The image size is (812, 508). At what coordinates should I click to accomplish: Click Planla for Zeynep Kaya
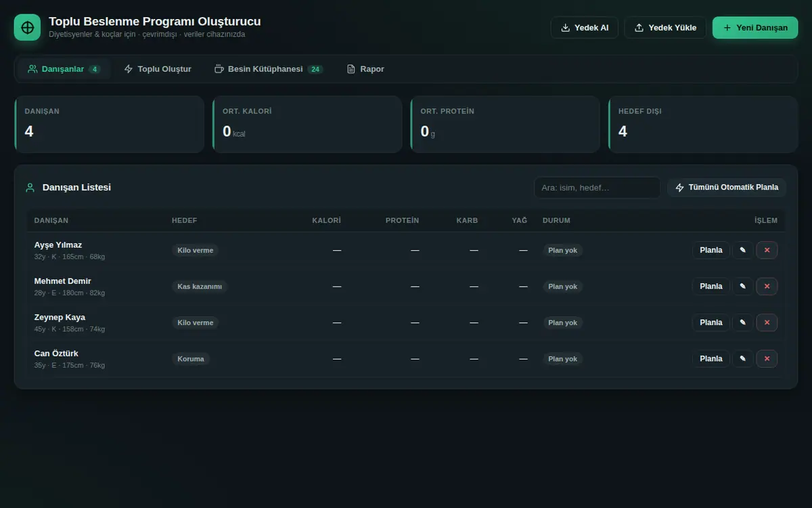[710, 322]
